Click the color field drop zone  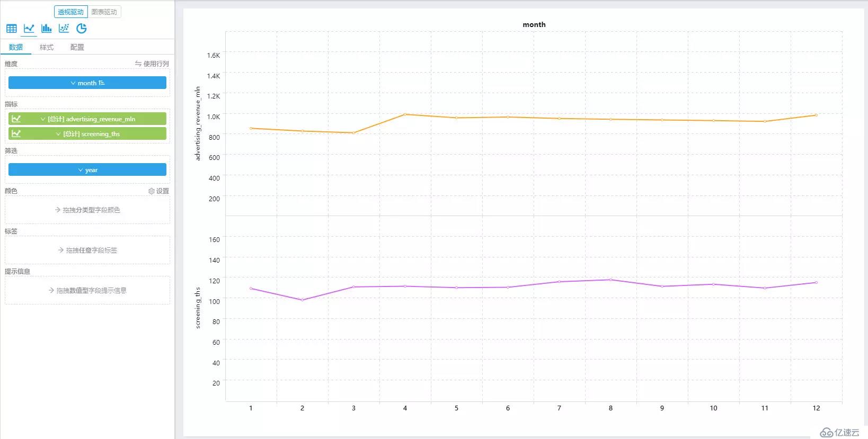point(87,210)
